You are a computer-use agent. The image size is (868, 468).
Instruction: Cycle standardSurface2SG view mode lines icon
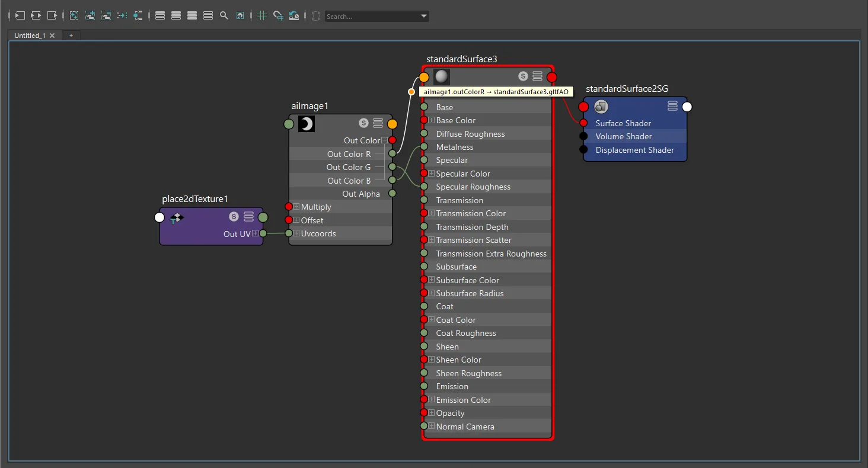pos(672,106)
